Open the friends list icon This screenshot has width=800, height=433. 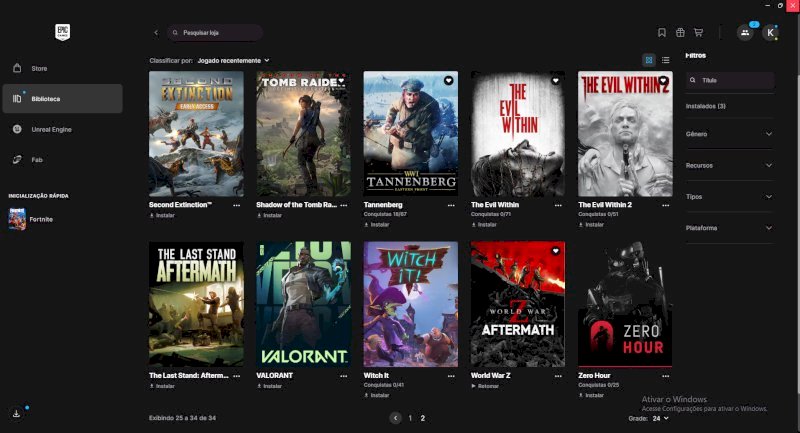(745, 33)
